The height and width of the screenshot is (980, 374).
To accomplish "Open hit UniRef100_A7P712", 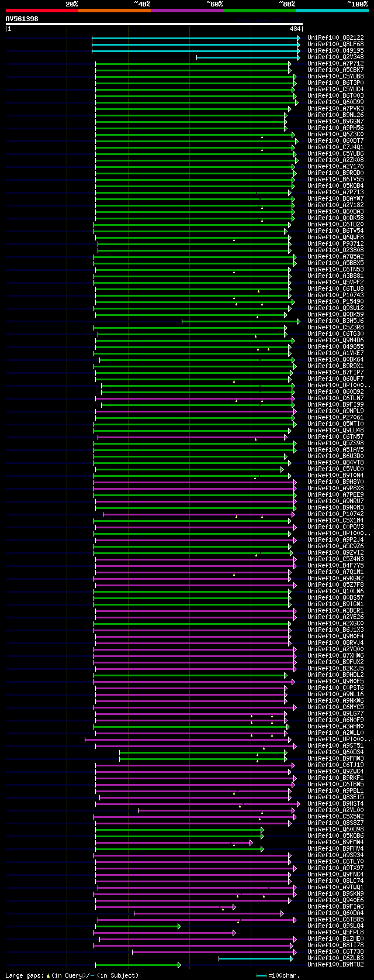I will [335, 63].
